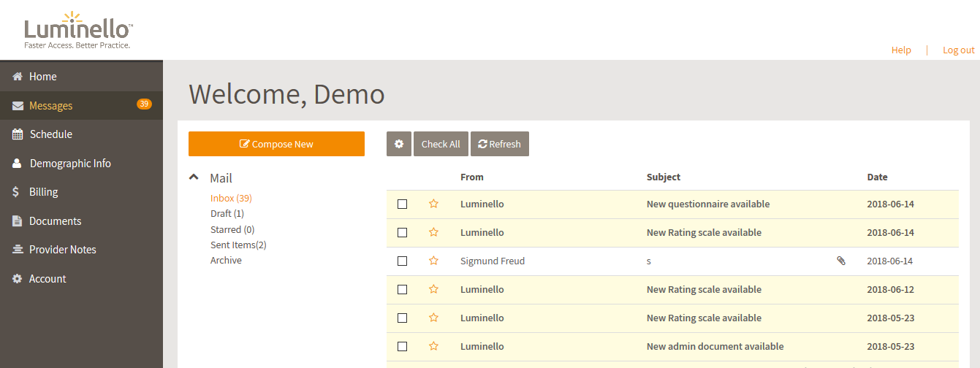The image size is (980, 368).
Task: Click the Account gear icon in sidebar
Action: coord(18,279)
